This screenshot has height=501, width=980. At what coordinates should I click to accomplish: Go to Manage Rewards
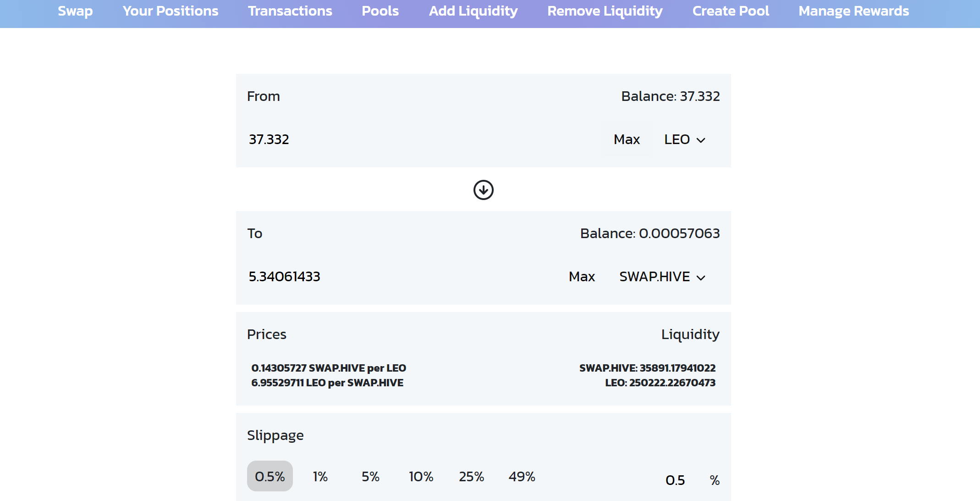pos(853,11)
